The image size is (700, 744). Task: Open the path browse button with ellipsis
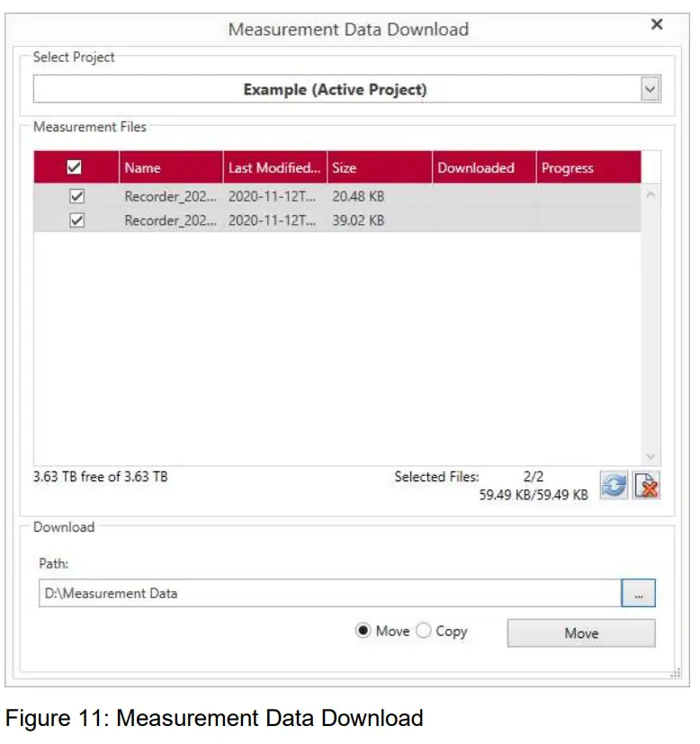(x=638, y=593)
